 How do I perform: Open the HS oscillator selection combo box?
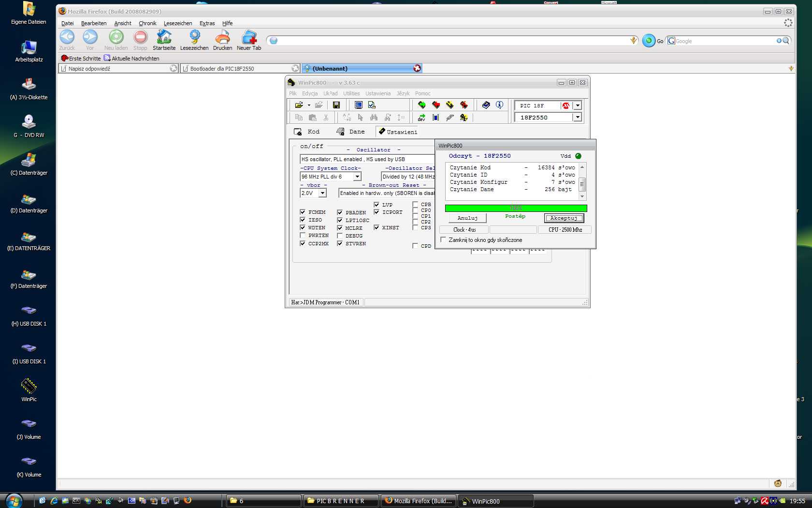367,159
